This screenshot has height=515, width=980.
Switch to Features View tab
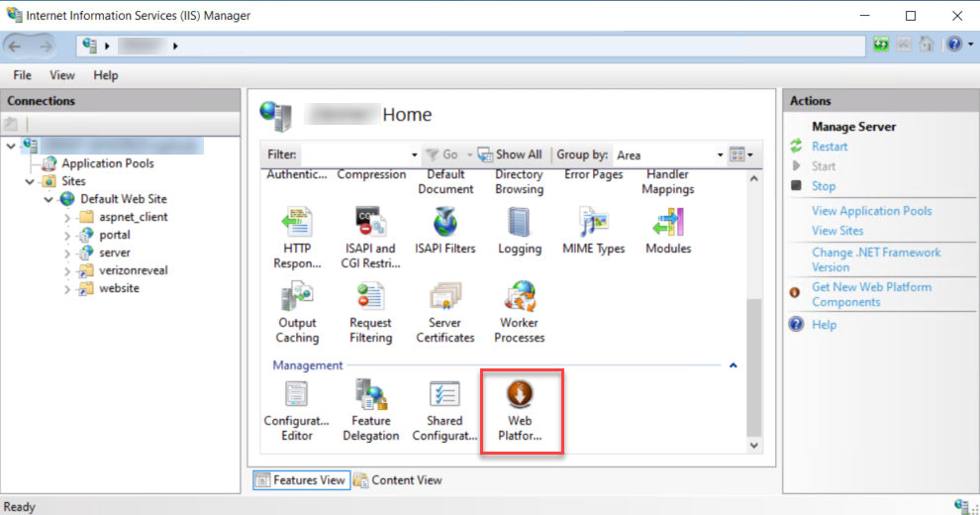coord(302,480)
